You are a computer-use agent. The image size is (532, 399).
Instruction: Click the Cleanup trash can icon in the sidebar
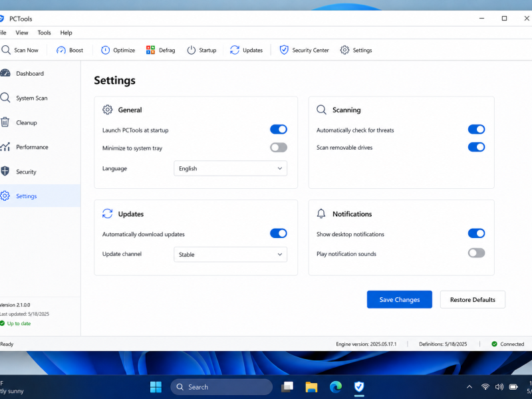point(5,122)
